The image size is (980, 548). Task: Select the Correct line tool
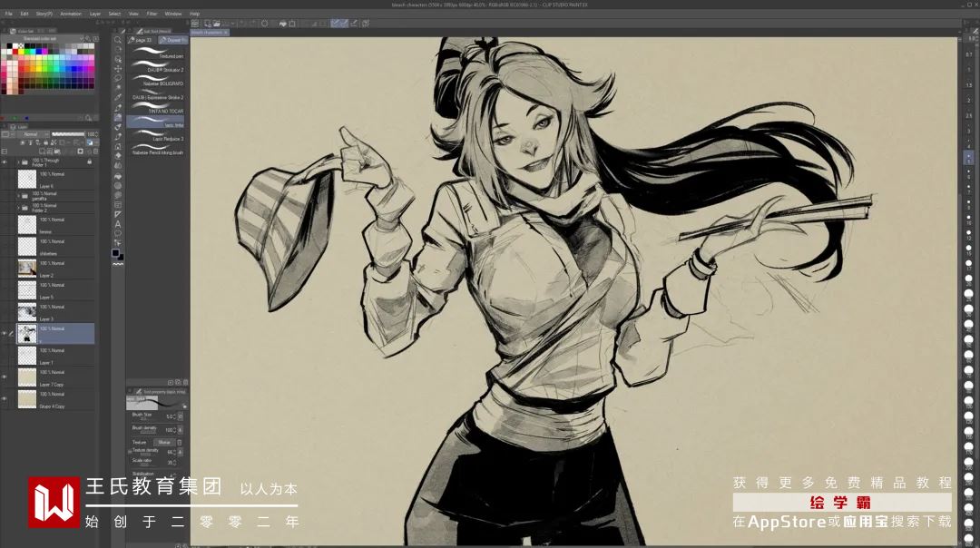point(117,243)
